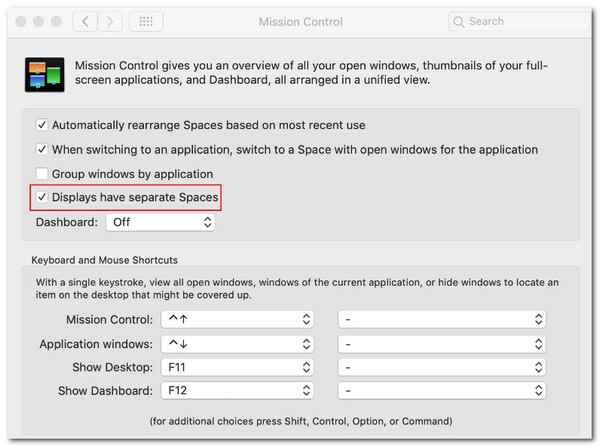Click the Show Dashboard: label
The image size is (600, 447).
[x=105, y=391]
